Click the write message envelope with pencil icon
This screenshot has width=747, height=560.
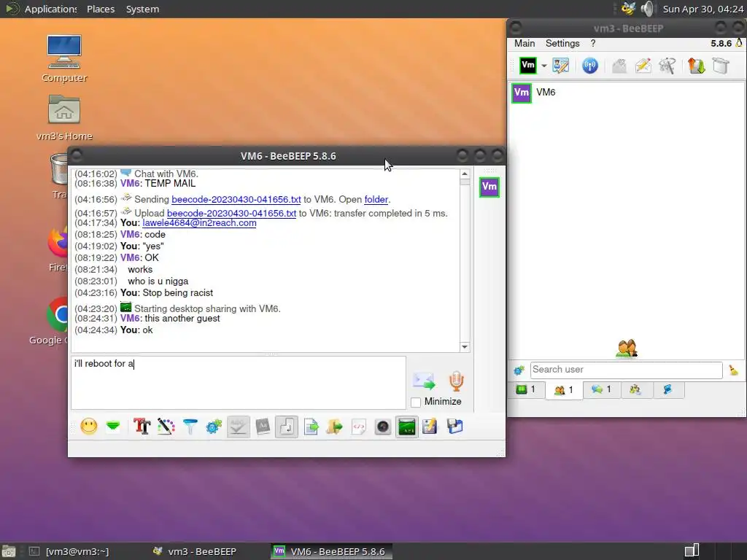[643, 65]
